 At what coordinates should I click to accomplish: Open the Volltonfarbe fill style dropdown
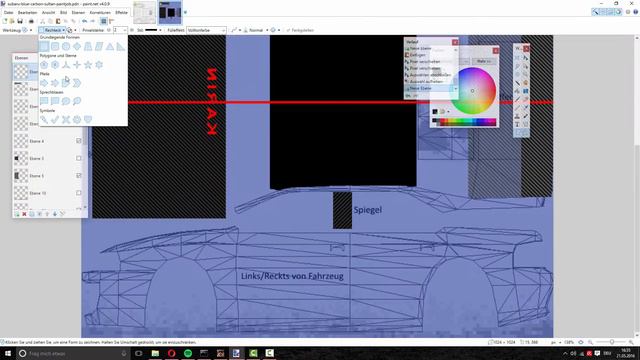(206, 30)
